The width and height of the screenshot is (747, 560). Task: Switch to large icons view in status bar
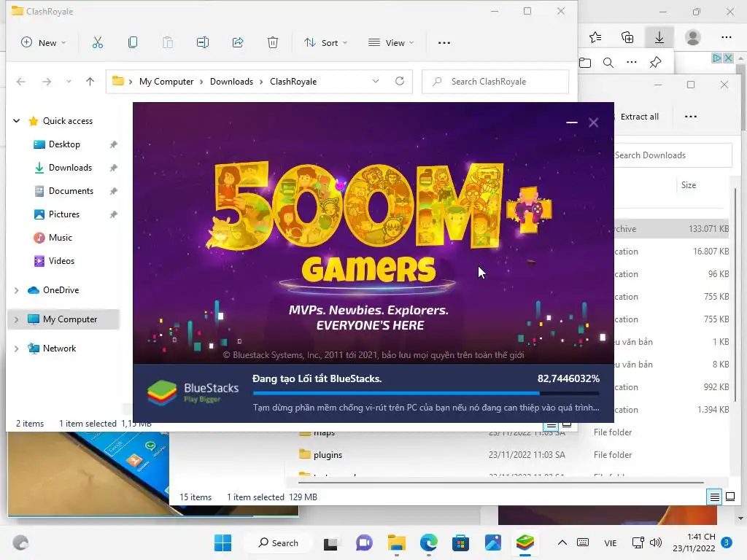(729, 497)
